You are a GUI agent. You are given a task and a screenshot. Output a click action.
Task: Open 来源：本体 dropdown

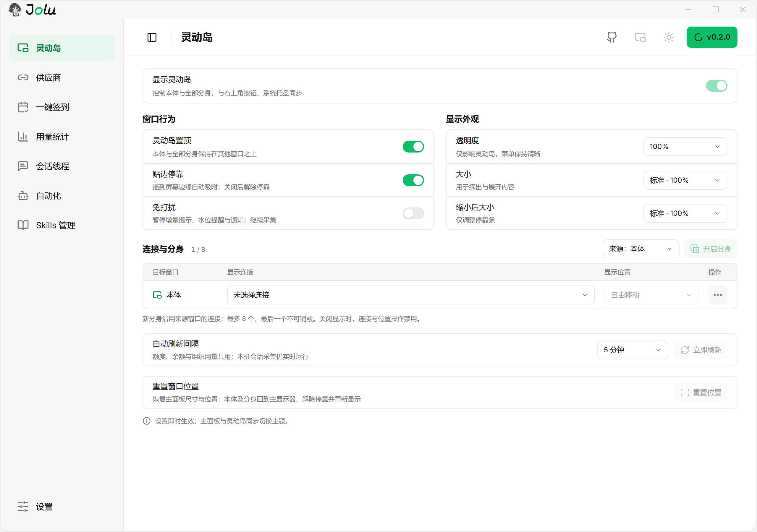[640, 249]
